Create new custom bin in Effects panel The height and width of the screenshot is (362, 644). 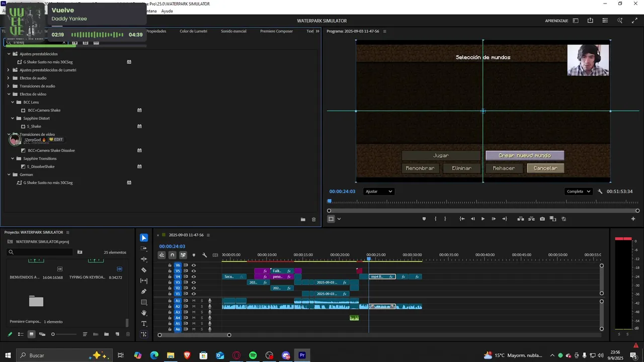pos(303,219)
